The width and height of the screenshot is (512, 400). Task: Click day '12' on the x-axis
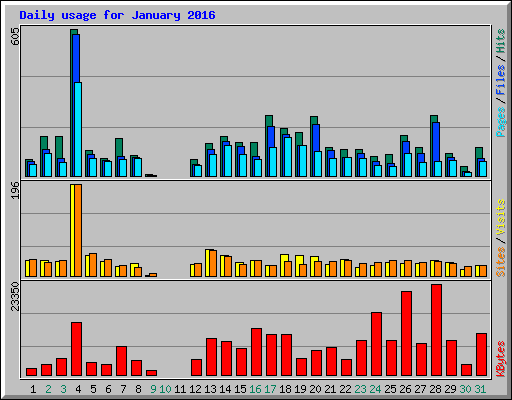pos(195,389)
